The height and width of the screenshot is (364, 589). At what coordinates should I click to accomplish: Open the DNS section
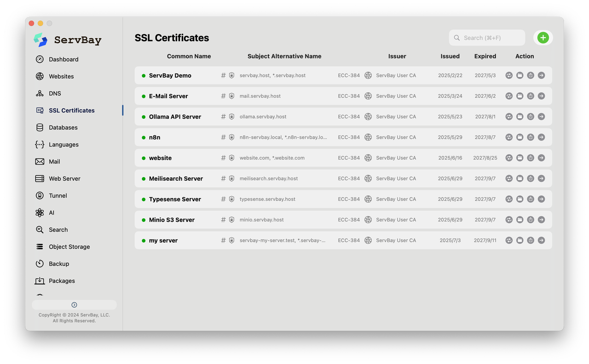[55, 93]
